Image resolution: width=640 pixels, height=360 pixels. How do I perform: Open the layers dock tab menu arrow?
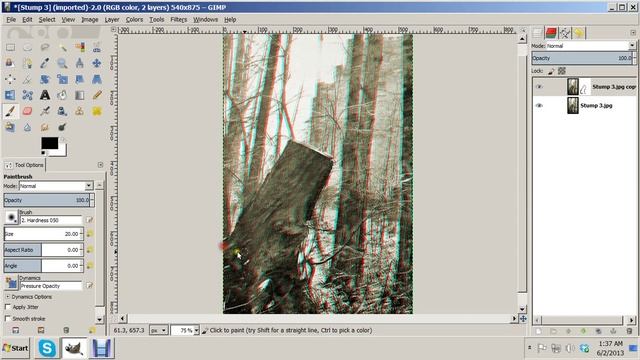coord(633,33)
